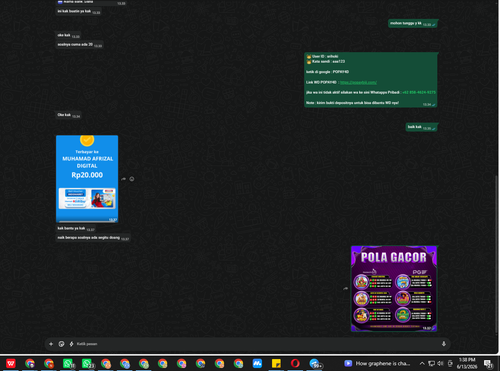The image size is (500, 371).
Task: Open the POLA GACOR image thumbnail
Action: 394,289
